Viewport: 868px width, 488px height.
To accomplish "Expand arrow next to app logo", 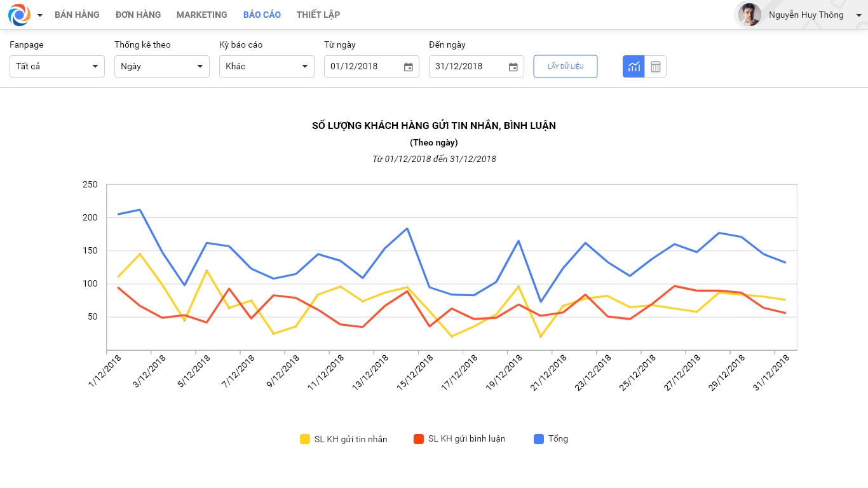I will [x=40, y=15].
